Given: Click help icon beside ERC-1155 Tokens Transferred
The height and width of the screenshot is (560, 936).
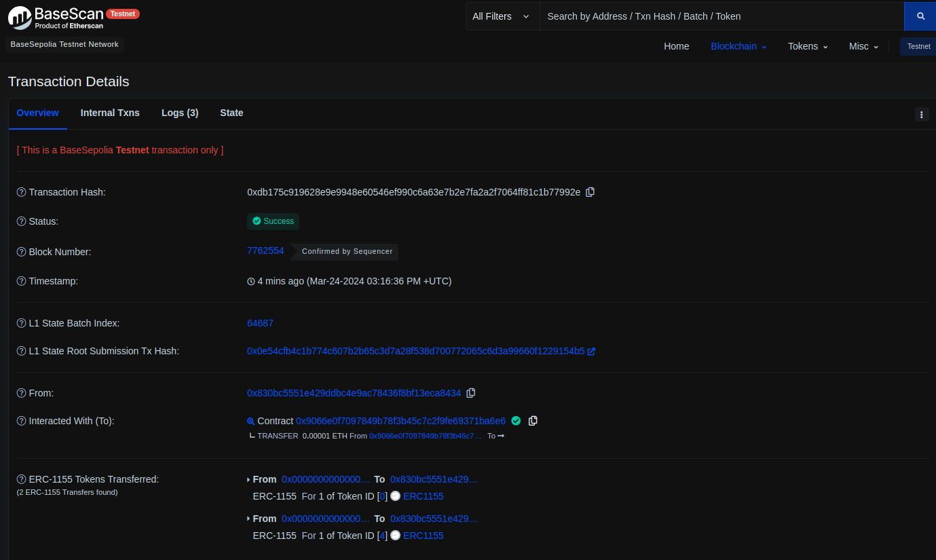Looking at the screenshot, I should [21, 479].
